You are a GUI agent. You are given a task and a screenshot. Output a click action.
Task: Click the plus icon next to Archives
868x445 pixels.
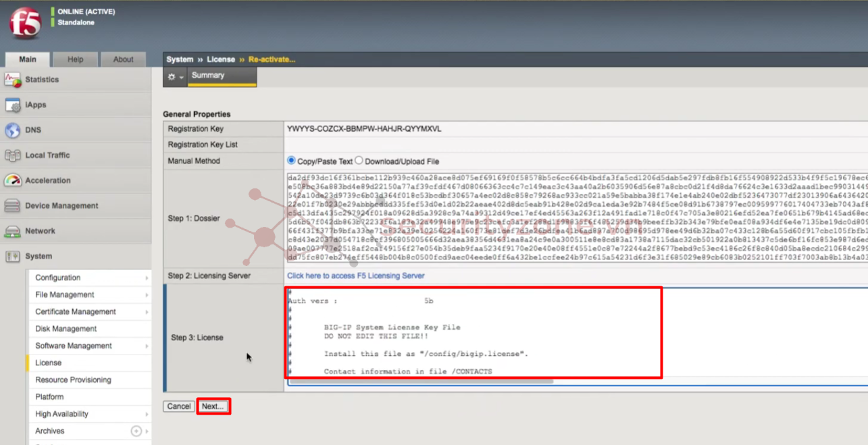(x=136, y=431)
